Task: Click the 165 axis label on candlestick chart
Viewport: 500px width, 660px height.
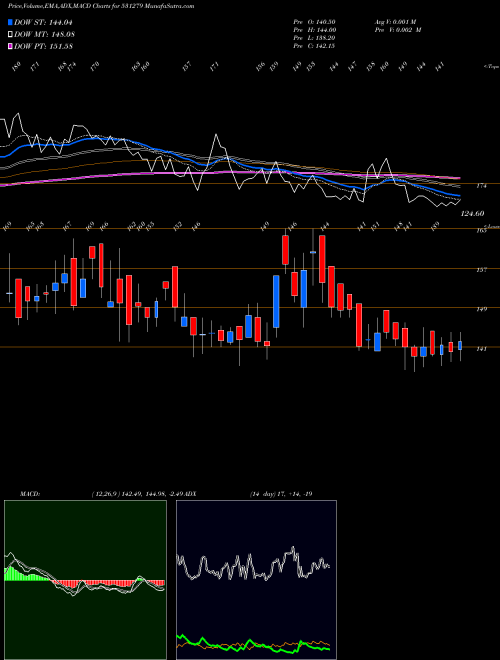Action: point(481,231)
